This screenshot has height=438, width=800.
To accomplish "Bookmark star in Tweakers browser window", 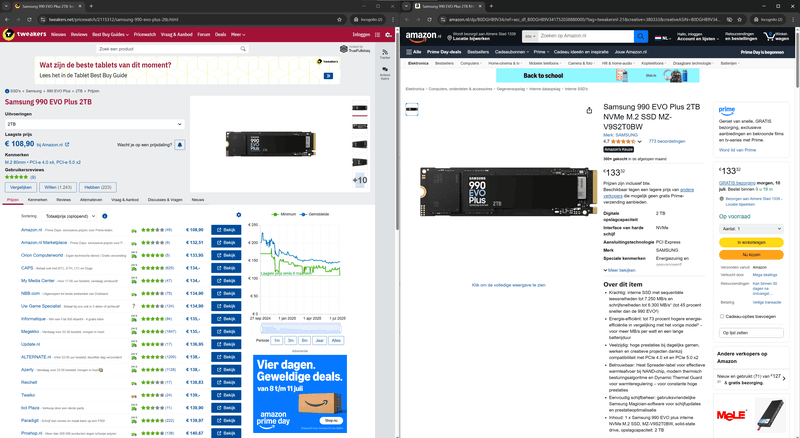I will click(x=339, y=19).
